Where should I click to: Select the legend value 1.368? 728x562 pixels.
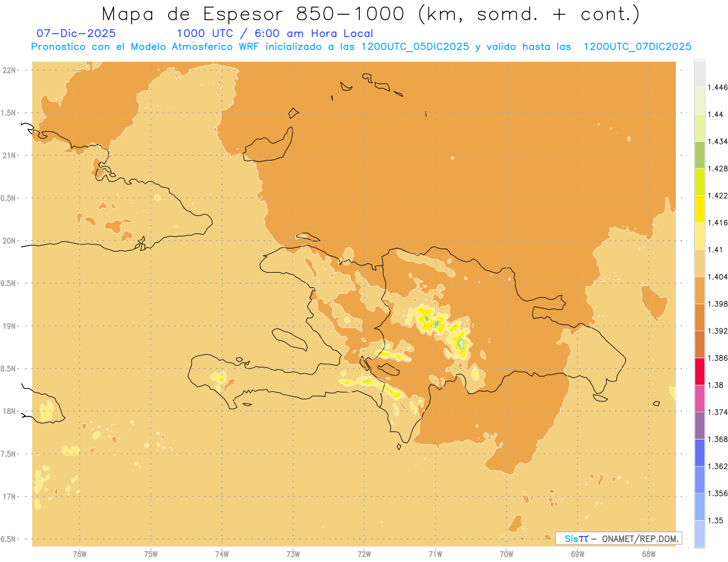pos(718,440)
